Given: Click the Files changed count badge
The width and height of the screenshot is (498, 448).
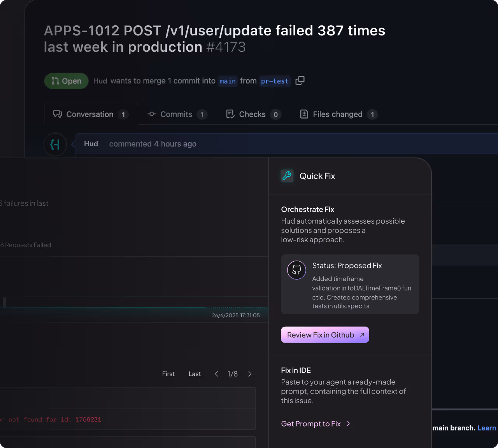Looking at the screenshot, I should (372, 114).
